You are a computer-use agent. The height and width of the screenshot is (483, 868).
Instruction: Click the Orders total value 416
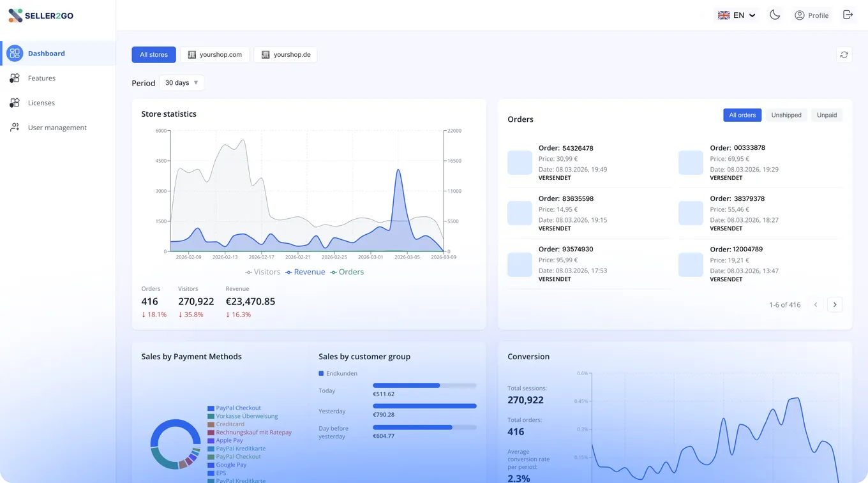point(150,301)
